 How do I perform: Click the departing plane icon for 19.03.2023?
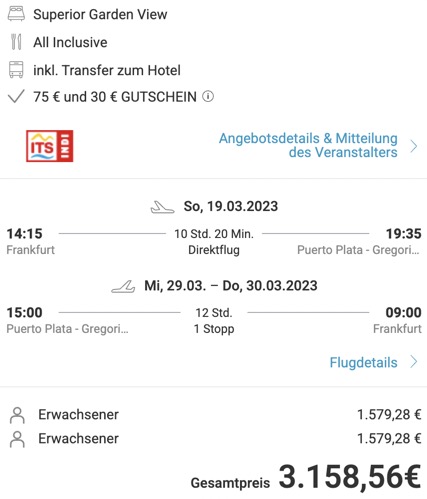coord(162,207)
